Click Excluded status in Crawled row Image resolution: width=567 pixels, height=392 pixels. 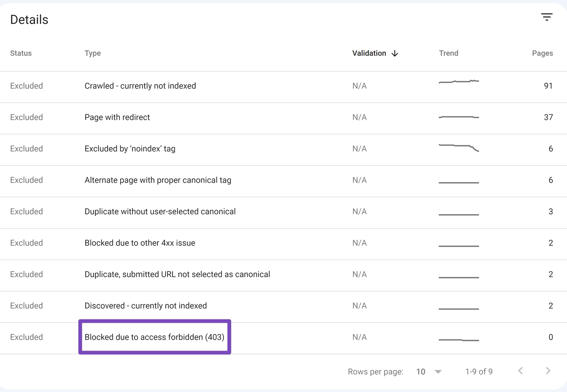26,86
